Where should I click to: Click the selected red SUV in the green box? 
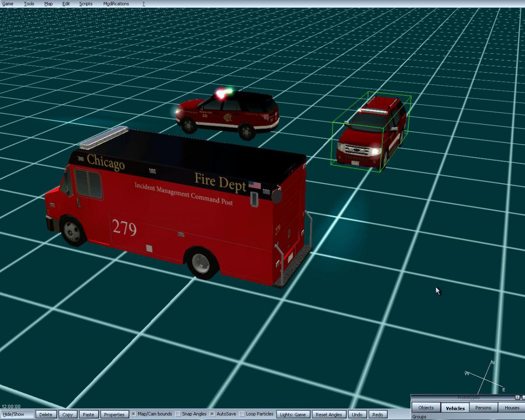tap(372, 131)
